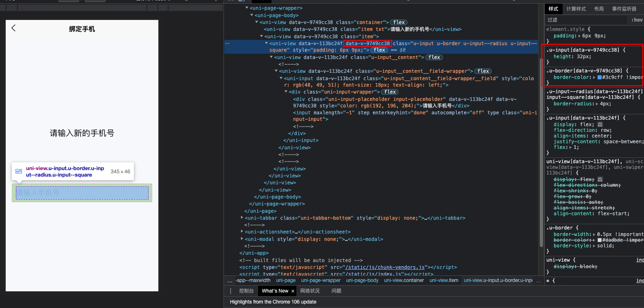Open the 问题 issues drawer tab

336,291
